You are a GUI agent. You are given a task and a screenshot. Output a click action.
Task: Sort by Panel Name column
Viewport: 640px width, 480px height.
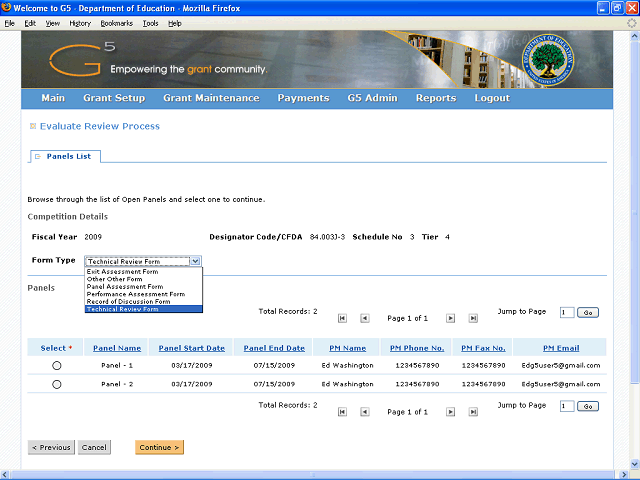(117, 348)
